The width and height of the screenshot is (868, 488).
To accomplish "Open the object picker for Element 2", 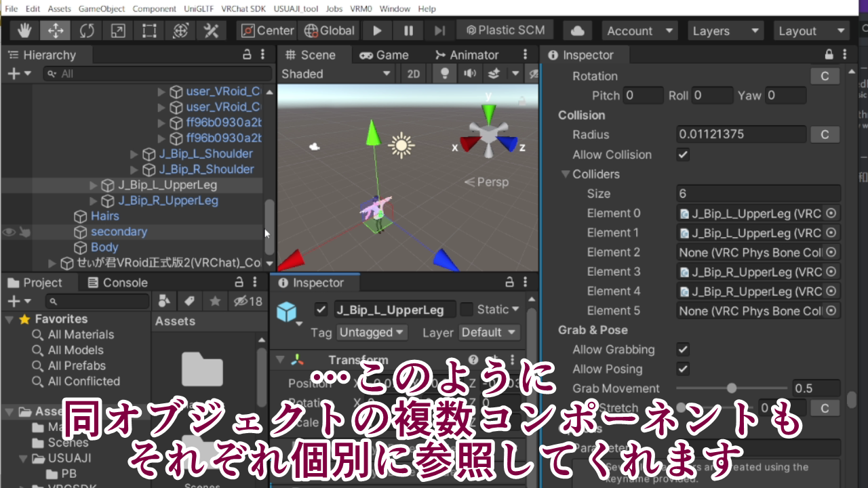I will point(832,252).
